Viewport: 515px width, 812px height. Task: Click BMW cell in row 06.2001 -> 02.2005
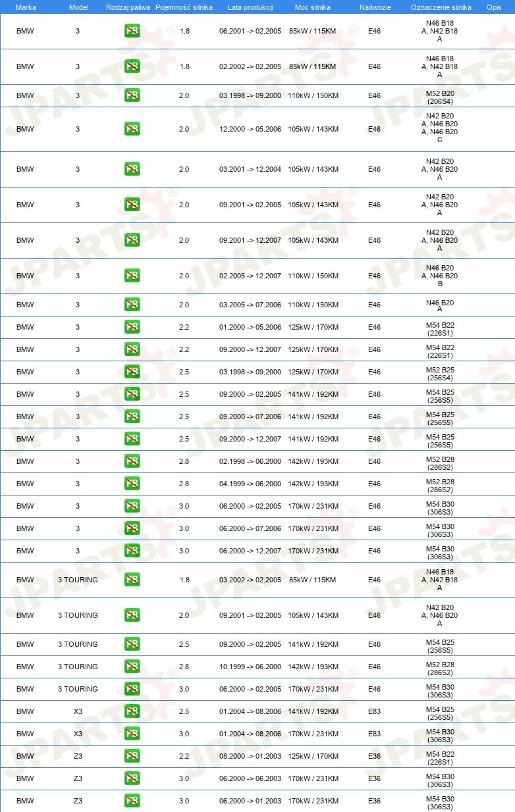[x=25, y=31]
